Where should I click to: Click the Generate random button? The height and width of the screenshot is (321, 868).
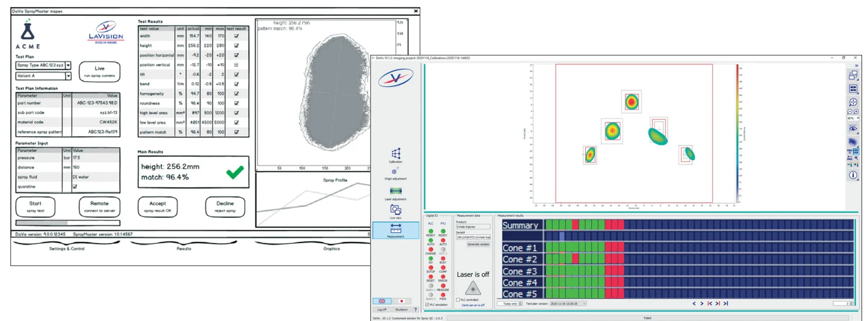tap(478, 244)
